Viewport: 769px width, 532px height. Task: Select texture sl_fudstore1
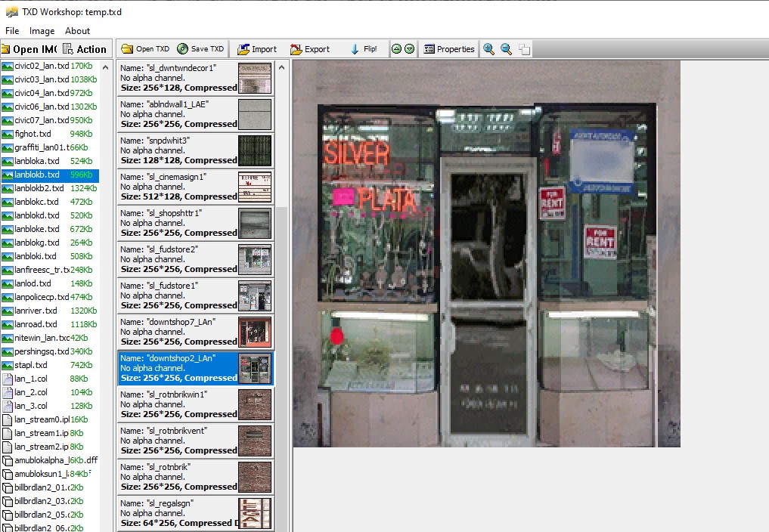(x=195, y=295)
